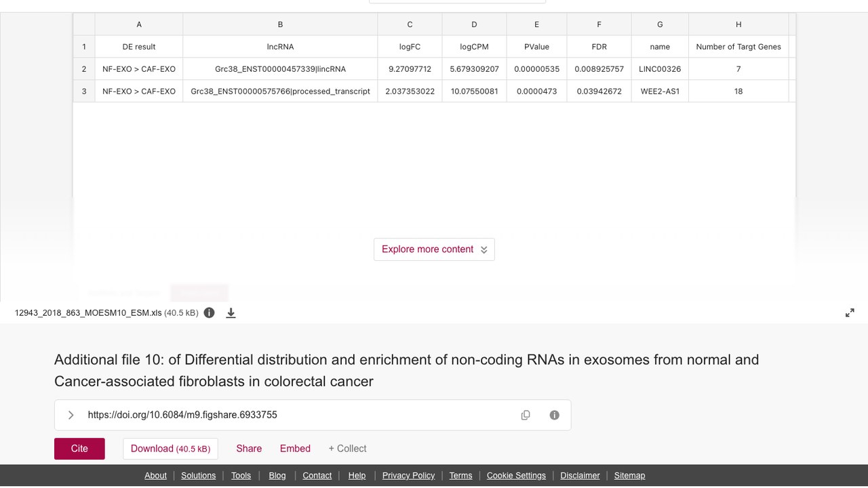Click the logCPM value 10.07550081
This screenshot has width=868, height=488.
pyautogui.click(x=474, y=91)
